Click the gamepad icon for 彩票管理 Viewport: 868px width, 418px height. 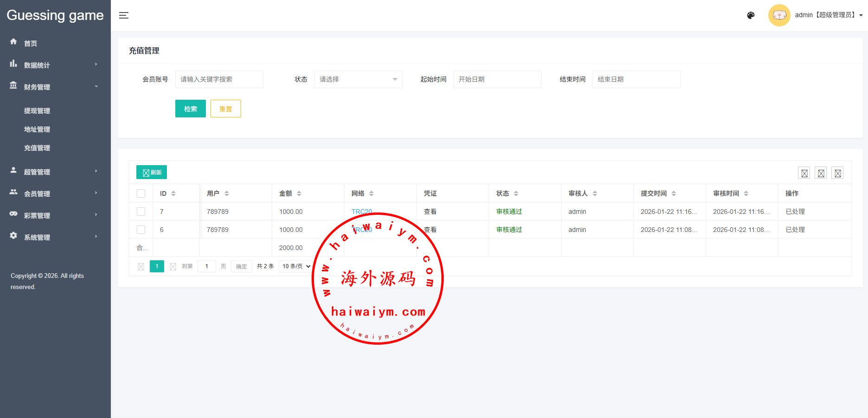(13, 214)
